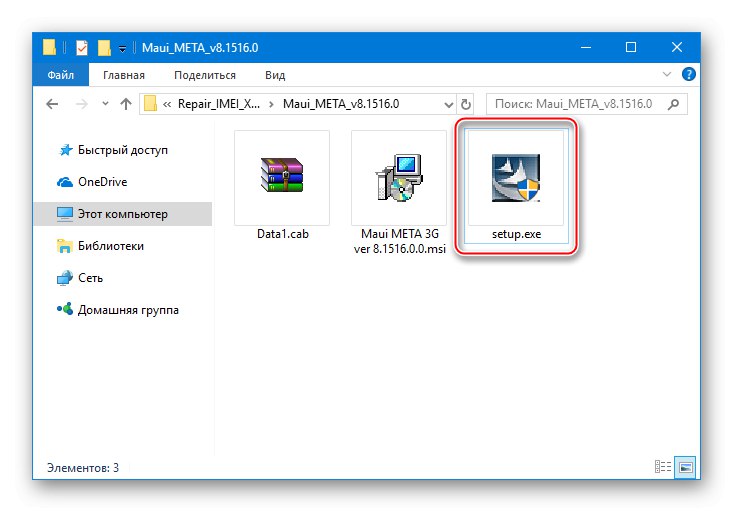Select the setup.exe installer icon
The width and height of the screenshot is (733, 512).
(x=516, y=178)
